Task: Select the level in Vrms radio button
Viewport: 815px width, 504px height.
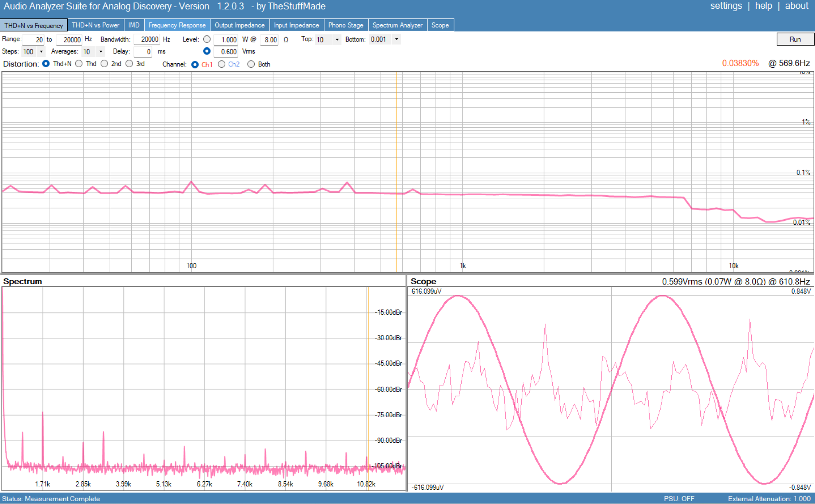Action: pos(207,51)
